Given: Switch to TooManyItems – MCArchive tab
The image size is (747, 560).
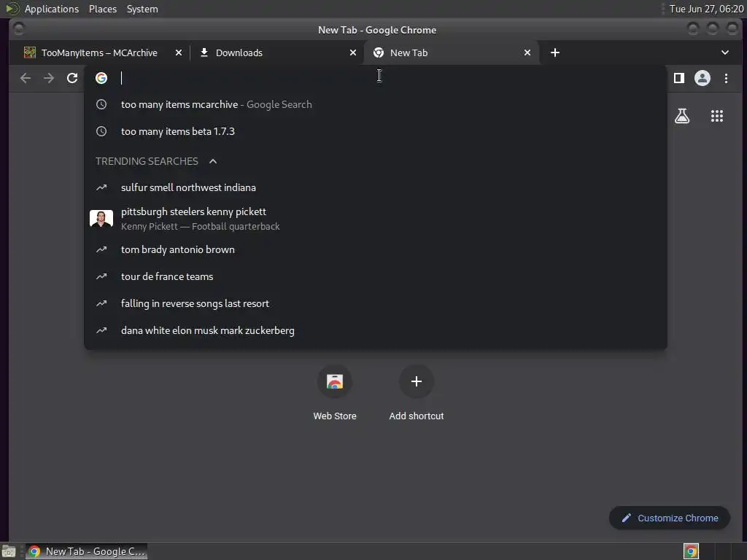Looking at the screenshot, I should click(99, 52).
